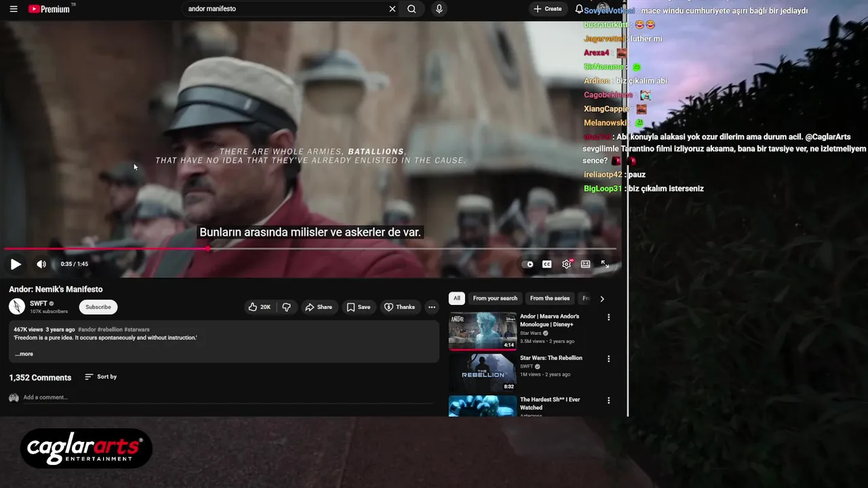Click the video title 'Andor: Nemik's Manifesto'
This screenshot has width=868, height=488.
tap(56, 289)
